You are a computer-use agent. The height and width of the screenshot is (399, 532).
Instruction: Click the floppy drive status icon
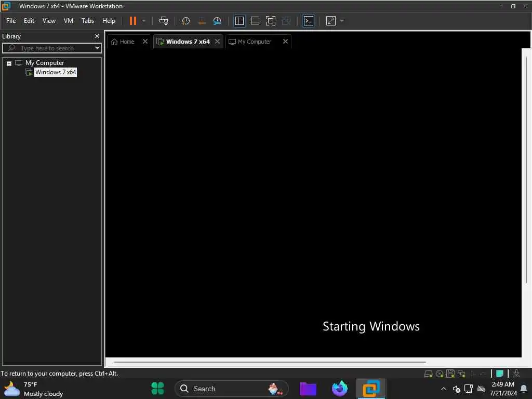coord(450,374)
